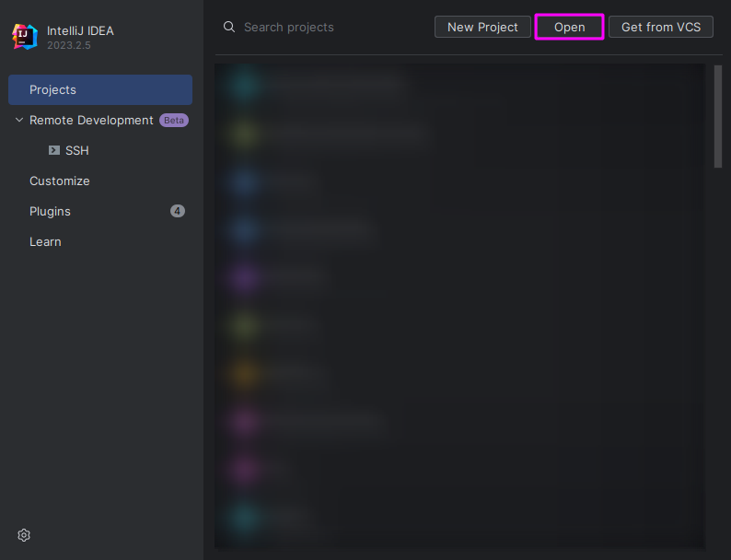Screen dimensions: 731x560
Task: Go to the Plugins section
Action: (50, 211)
